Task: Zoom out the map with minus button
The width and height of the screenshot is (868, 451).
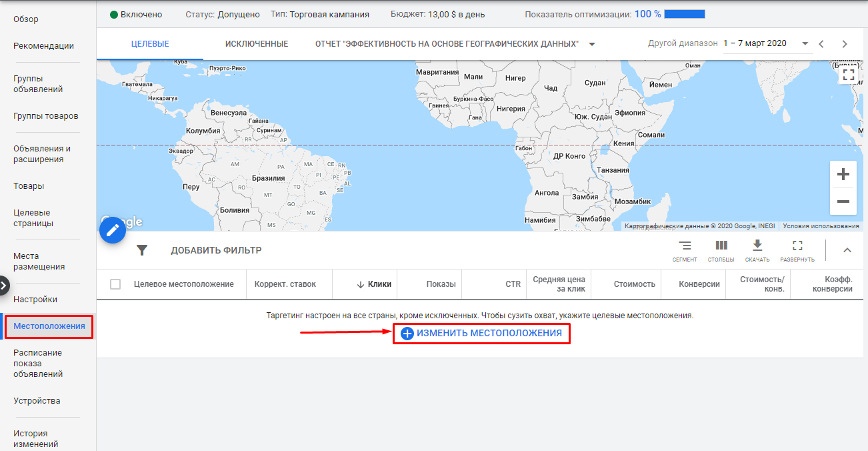Action: (843, 201)
